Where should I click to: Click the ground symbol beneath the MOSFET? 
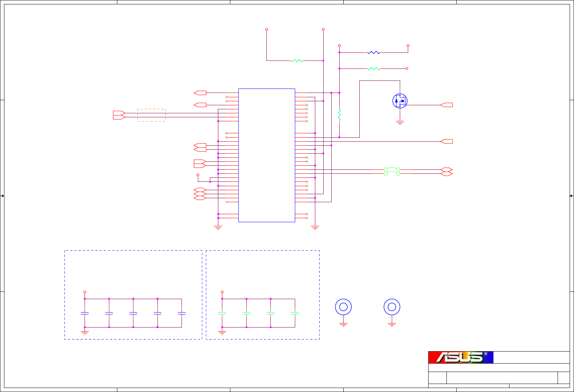pyautogui.click(x=400, y=123)
